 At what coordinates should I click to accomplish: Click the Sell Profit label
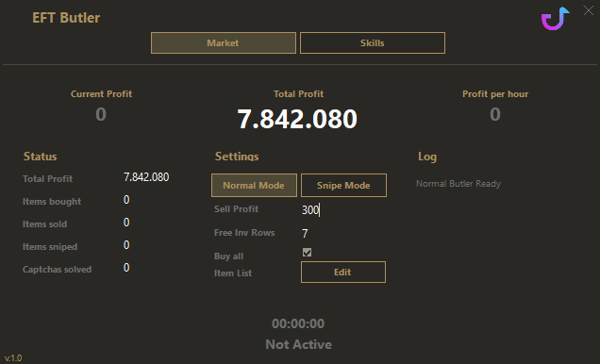click(237, 208)
